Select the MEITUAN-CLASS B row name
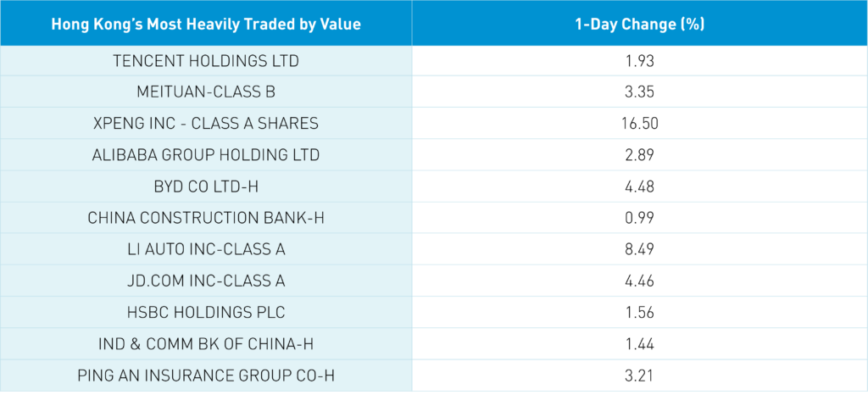868x395 pixels. 206,92
